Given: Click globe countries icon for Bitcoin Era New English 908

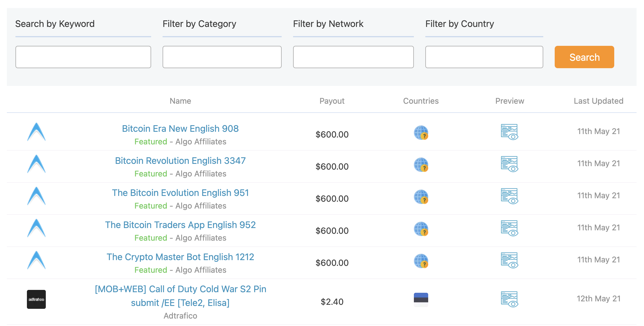Looking at the screenshot, I should coord(421,133).
